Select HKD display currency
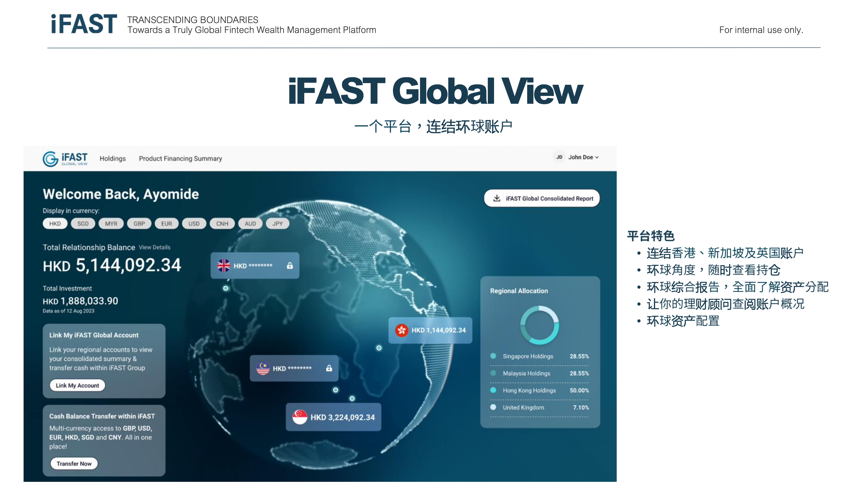The image size is (868, 488). pyautogui.click(x=55, y=224)
